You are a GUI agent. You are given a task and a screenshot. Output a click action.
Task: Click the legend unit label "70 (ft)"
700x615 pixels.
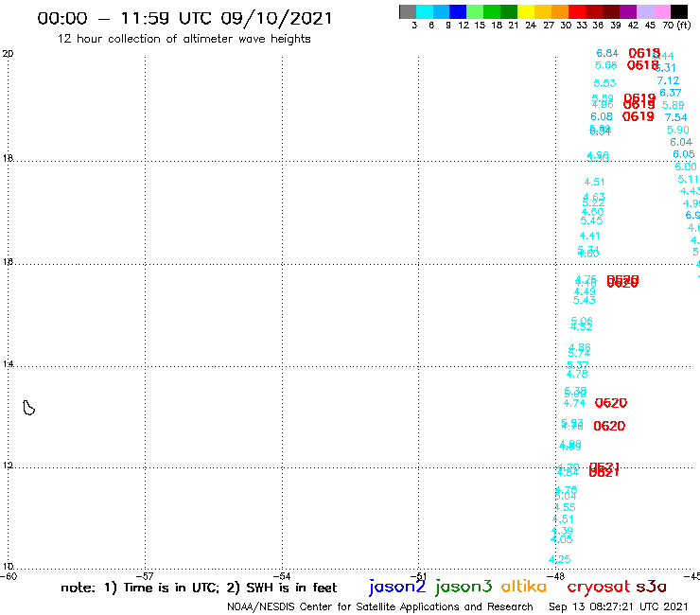[676, 25]
